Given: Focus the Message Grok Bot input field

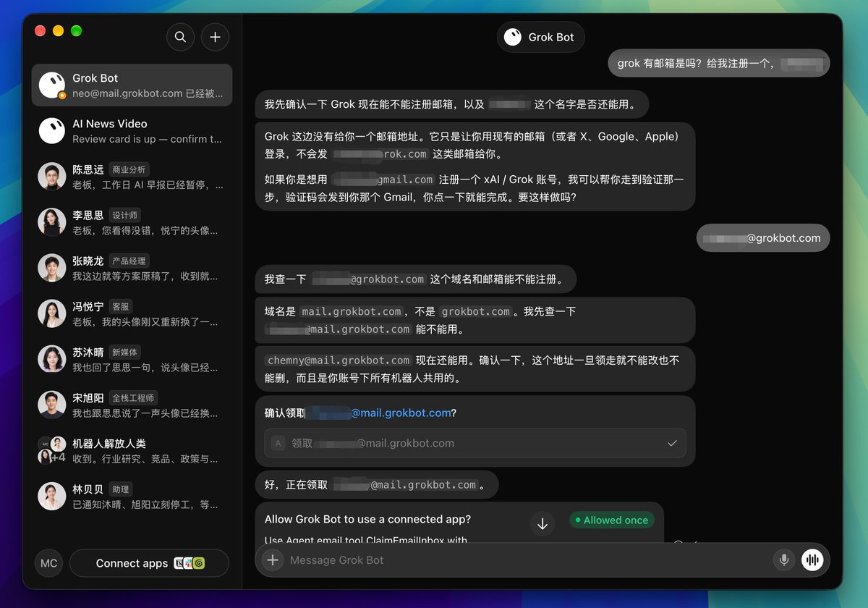Looking at the screenshot, I should pos(528,560).
